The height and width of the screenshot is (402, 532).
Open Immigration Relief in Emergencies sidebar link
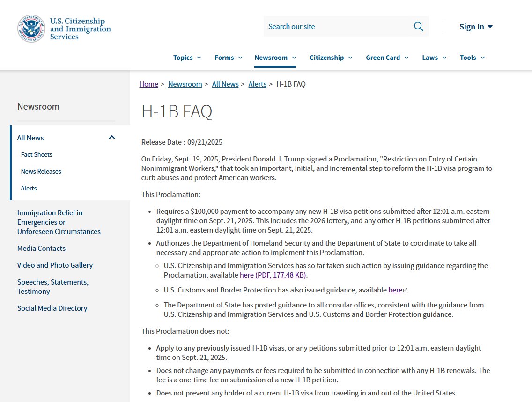[x=59, y=222]
